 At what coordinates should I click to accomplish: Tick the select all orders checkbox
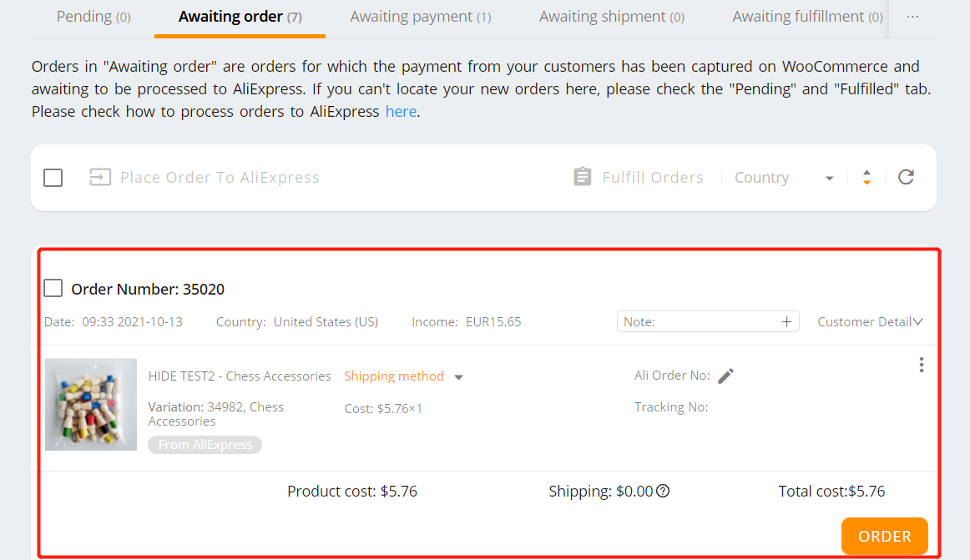pyautogui.click(x=53, y=178)
